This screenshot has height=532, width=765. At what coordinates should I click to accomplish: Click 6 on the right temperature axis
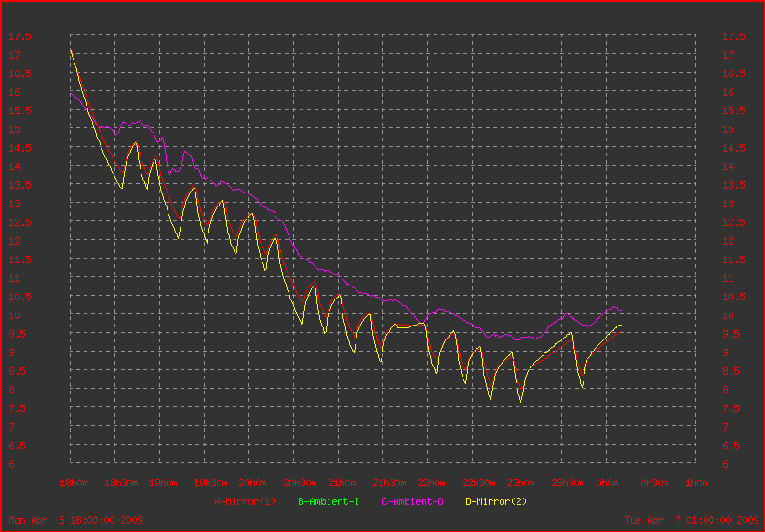[725, 464]
